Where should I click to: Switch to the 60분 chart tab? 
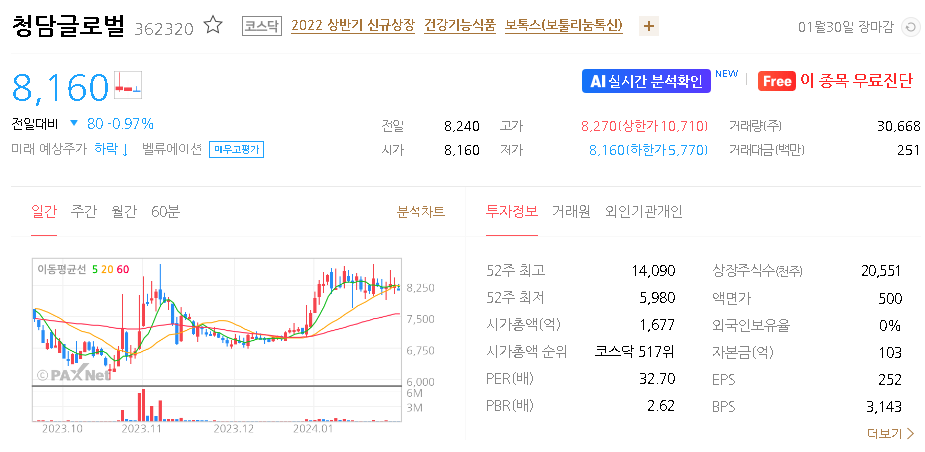click(165, 212)
